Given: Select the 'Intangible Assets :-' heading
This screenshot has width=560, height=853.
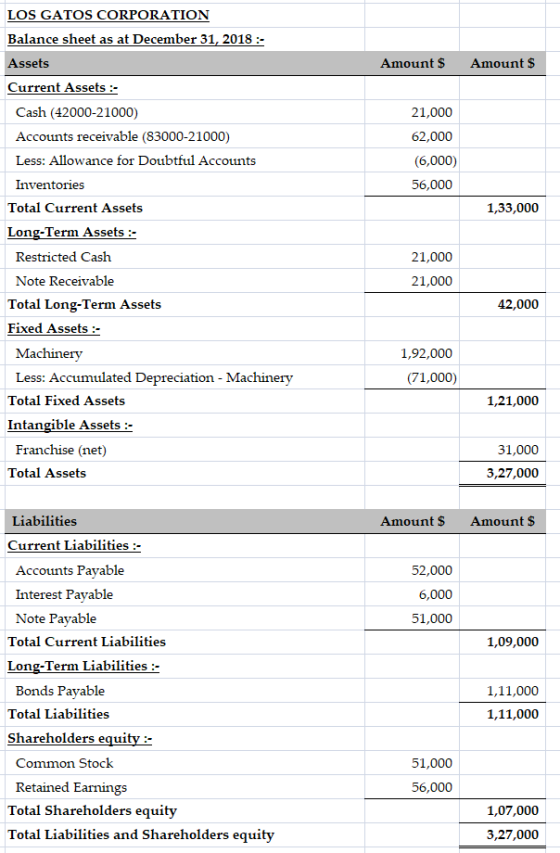Looking at the screenshot, I should pos(70,425).
